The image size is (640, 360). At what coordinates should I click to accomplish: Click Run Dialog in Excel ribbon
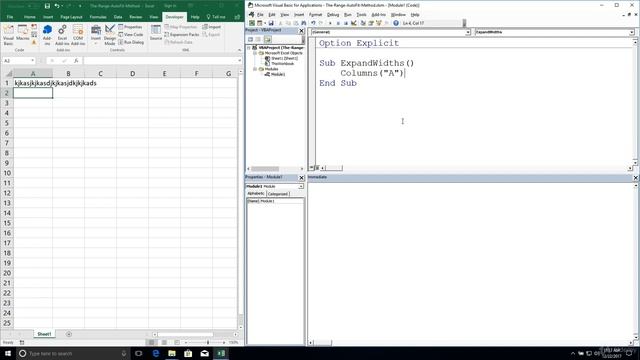[x=131, y=42]
